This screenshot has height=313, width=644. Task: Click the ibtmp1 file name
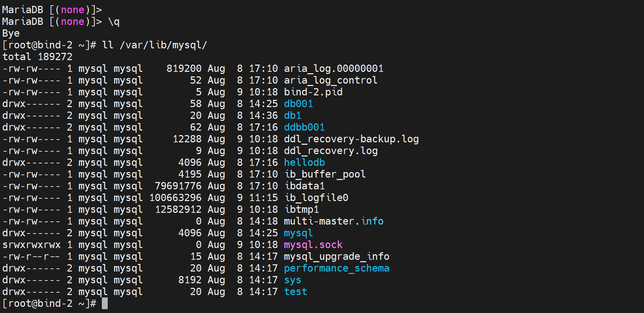(301, 209)
